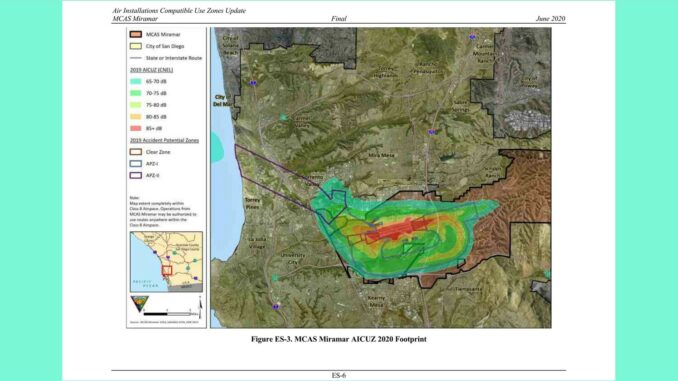Click the 'Rancho Penasquitos' map label
The width and height of the screenshot is (678, 381).
(429, 68)
